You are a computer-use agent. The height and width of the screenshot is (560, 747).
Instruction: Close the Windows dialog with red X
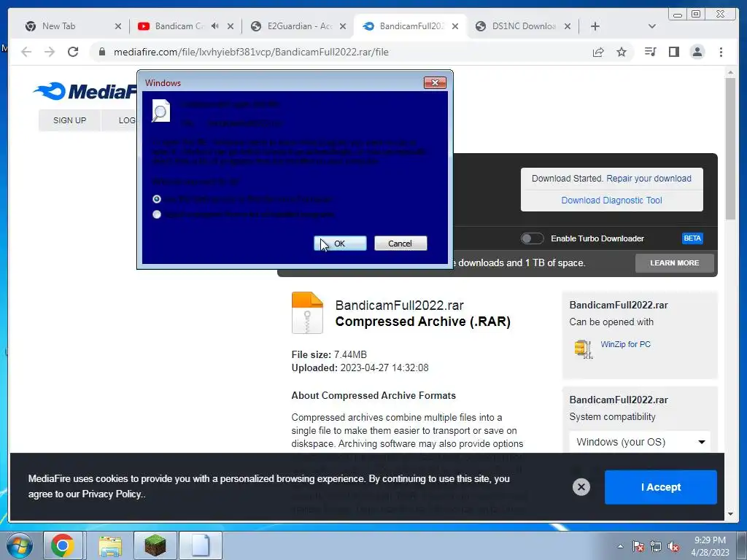435,83
